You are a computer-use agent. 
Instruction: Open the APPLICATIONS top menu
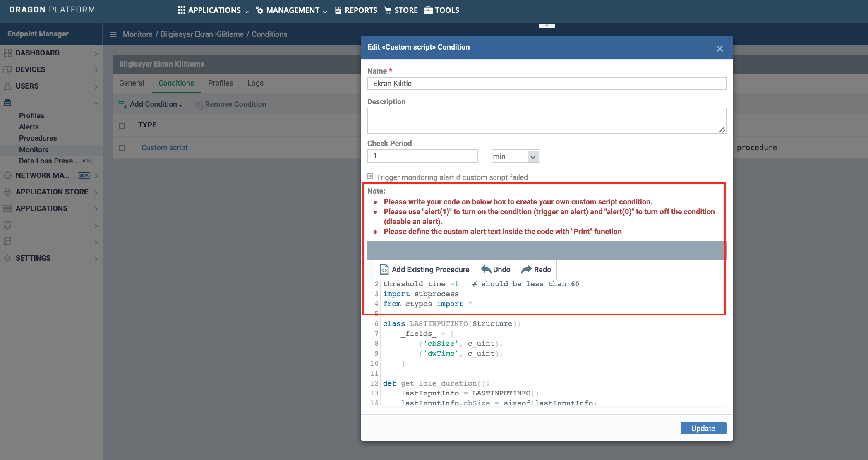click(x=213, y=10)
